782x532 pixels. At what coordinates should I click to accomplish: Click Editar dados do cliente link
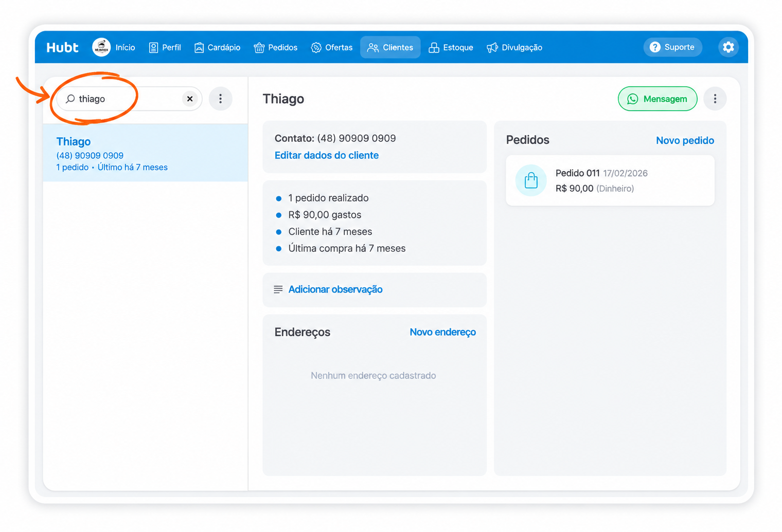pos(327,155)
